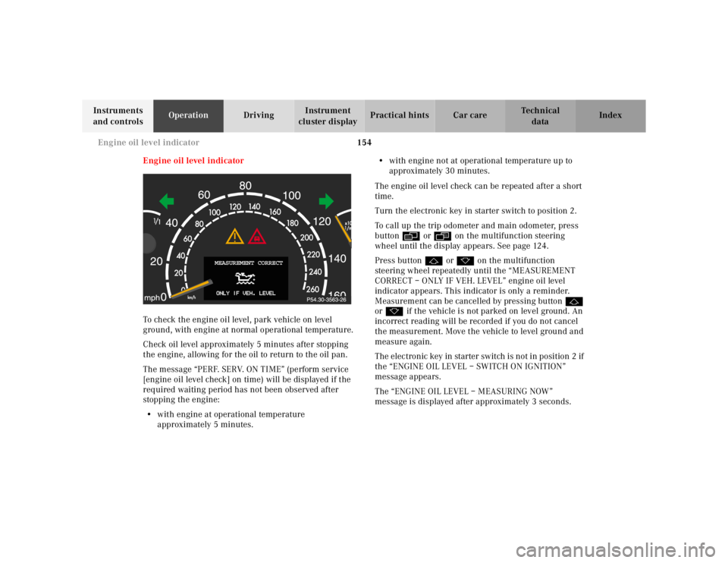Click 'To check the engine oil level' paragraph
This screenshot has width=728, height=563.
(x=248, y=325)
